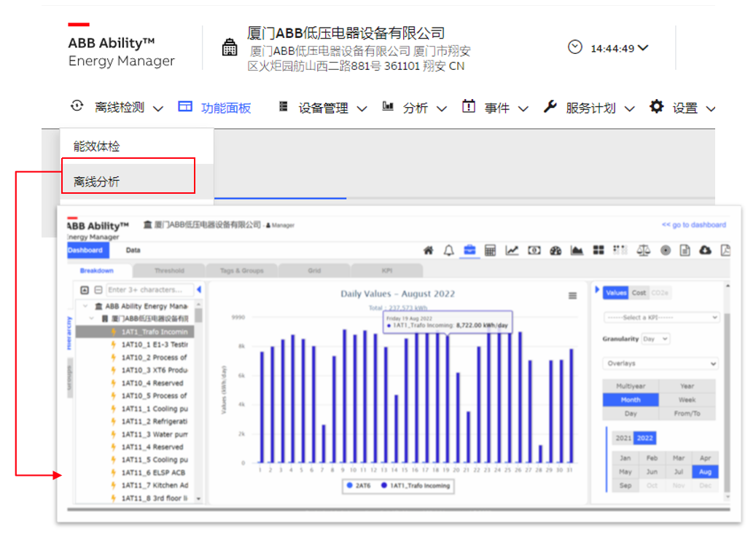Expand the Overlays dropdown
Screen dimensions: 756x542
pos(661,364)
